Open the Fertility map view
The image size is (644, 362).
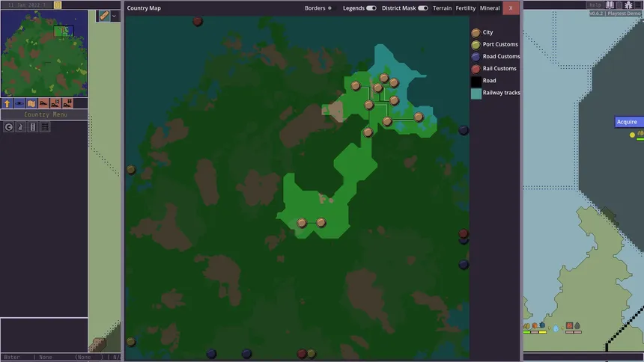click(465, 7)
